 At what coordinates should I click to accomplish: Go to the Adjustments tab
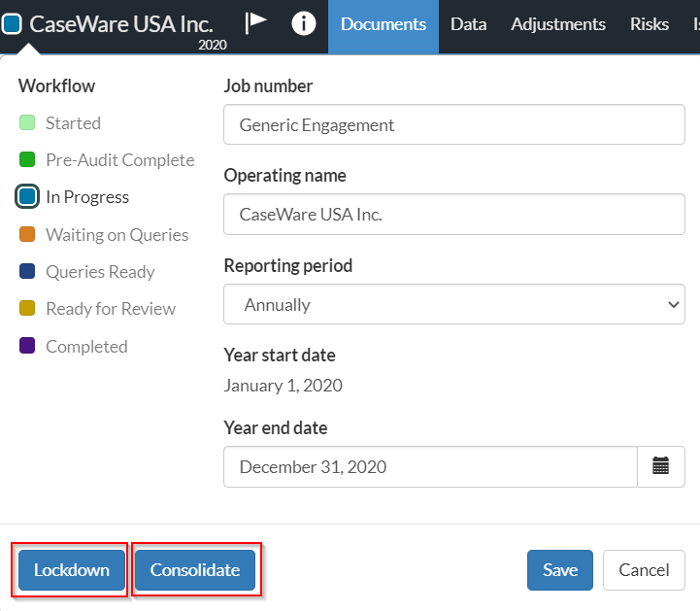pos(558,25)
